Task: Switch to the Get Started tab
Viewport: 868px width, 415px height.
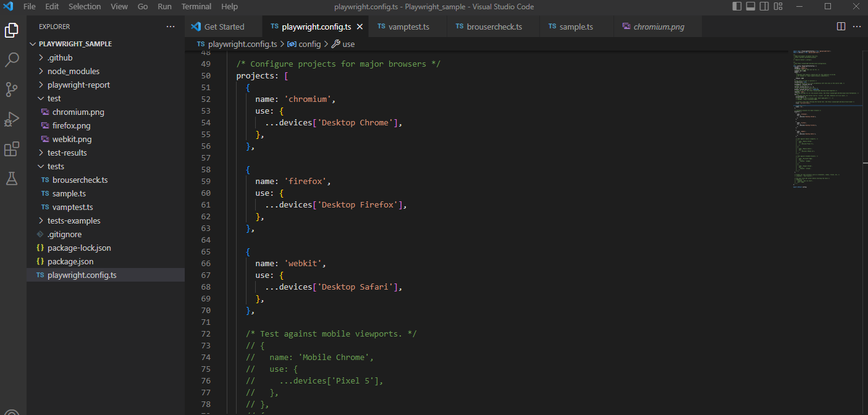Action: coord(224,27)
